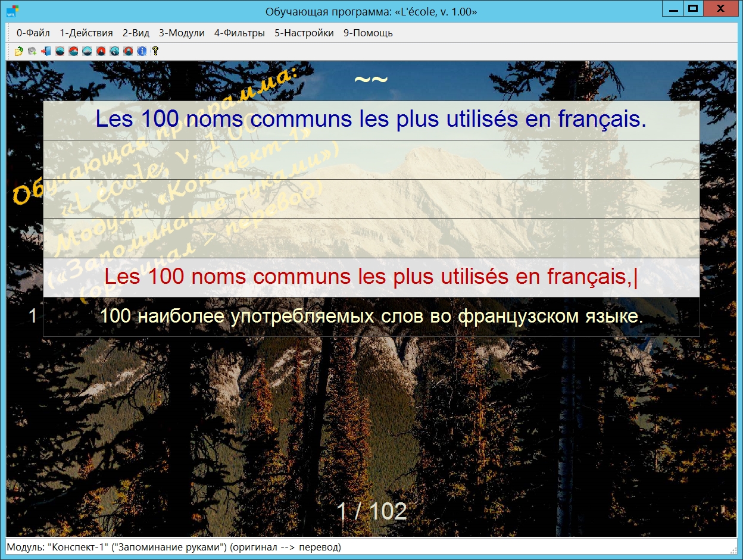This screenshot has width=743, height=560.
Task: Click the exit door icon in toolbar
Action: click(46, 51)
